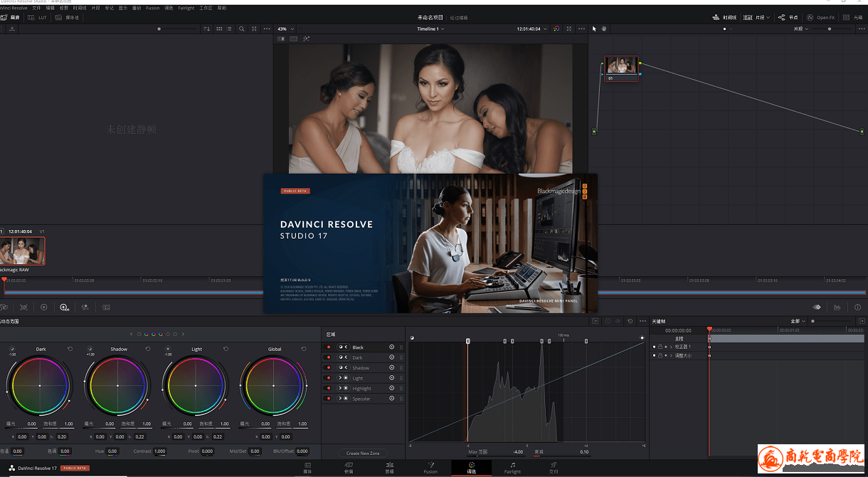The width and height of the screenshot is (868, 477).
Task: Open the gallery three-dot options menu
Action: [266, 28]
